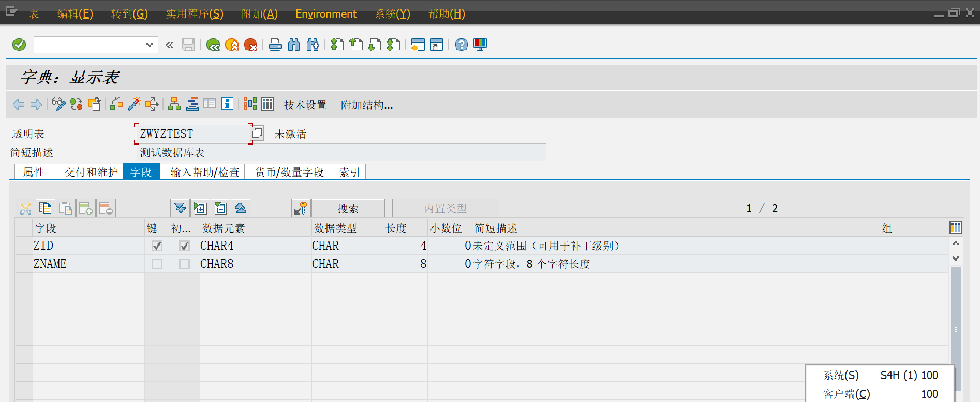Click the table scroll down arrow
This screenshot has width=980, height=402.
[x=956, y=258]
